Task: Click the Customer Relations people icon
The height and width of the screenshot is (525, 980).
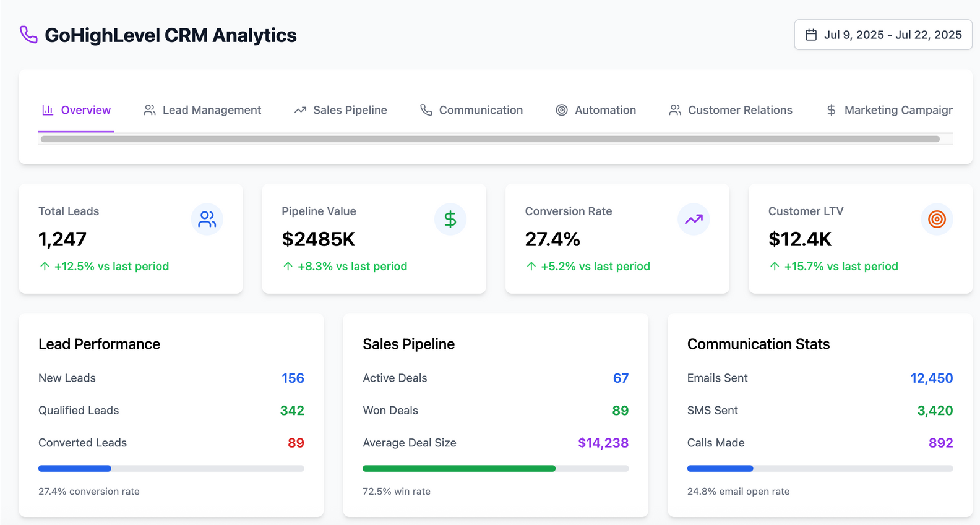Action: (x=675, y=110)
